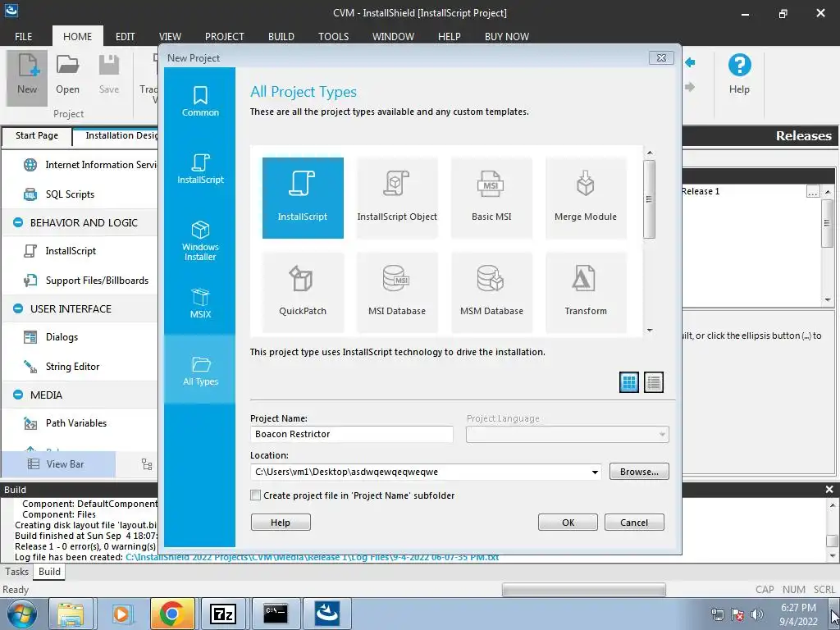Switch to the Tasks output tab

pyautogui.click(x=16, y=572)
